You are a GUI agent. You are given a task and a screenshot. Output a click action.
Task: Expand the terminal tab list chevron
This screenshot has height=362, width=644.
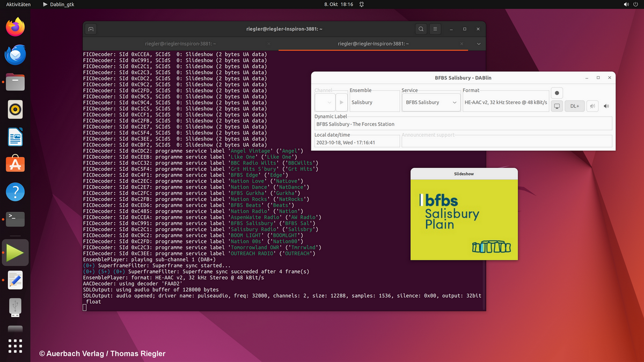coord(479,43)
